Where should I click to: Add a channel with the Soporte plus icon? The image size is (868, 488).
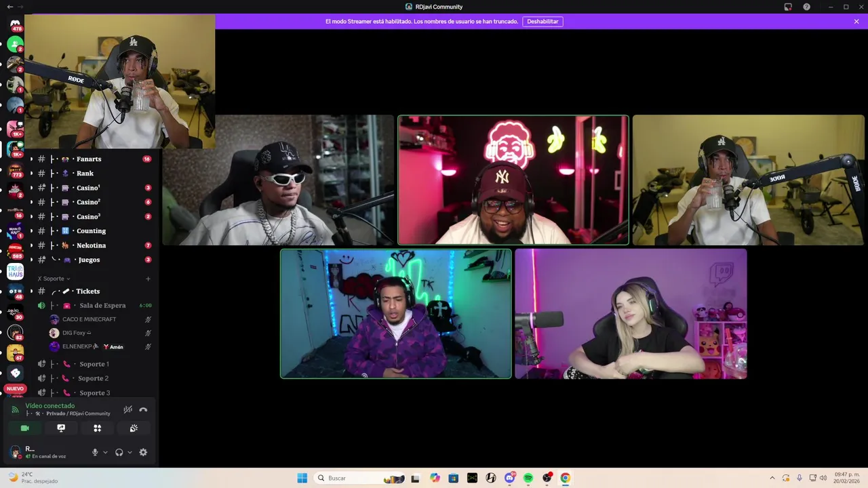[149, 279]
